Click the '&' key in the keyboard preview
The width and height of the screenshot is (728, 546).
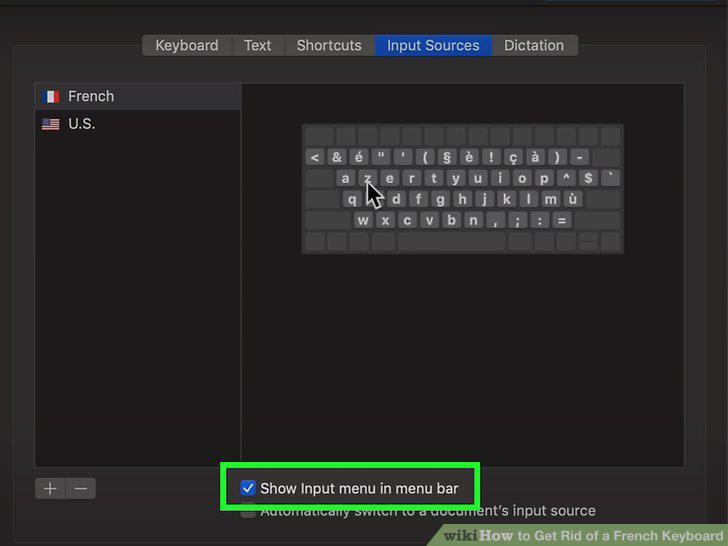pyautogui.click(x=337, y=157)
